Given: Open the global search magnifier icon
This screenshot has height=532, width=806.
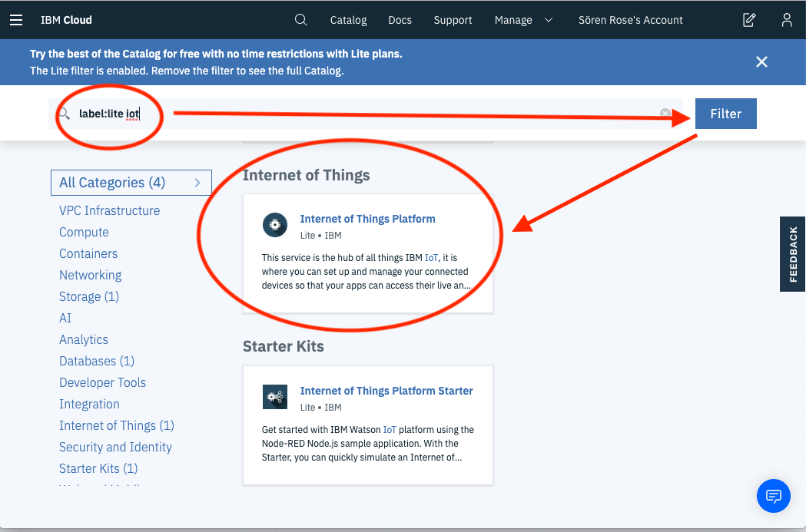Looking at the screenshot, I should [x=300, y=20].
